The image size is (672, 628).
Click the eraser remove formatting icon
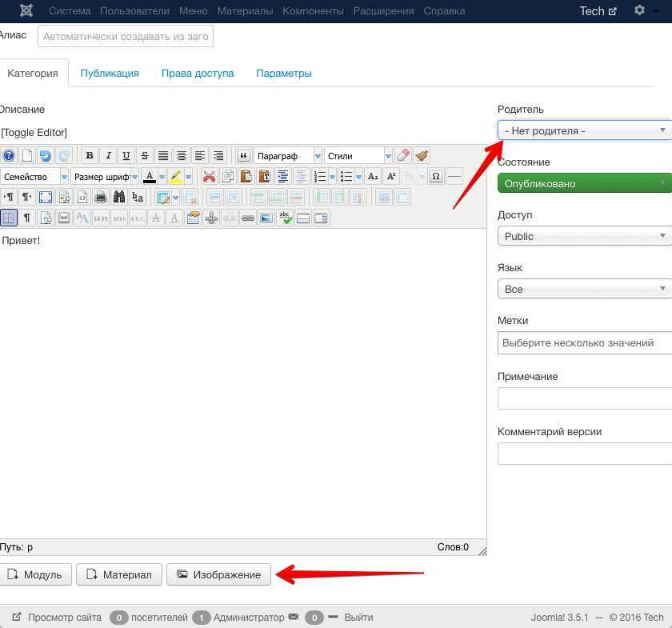(x=403, y=156)
